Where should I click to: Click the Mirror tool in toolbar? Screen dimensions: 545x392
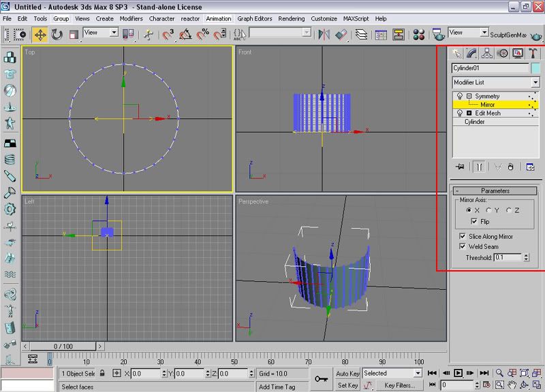tap(324, 35)
